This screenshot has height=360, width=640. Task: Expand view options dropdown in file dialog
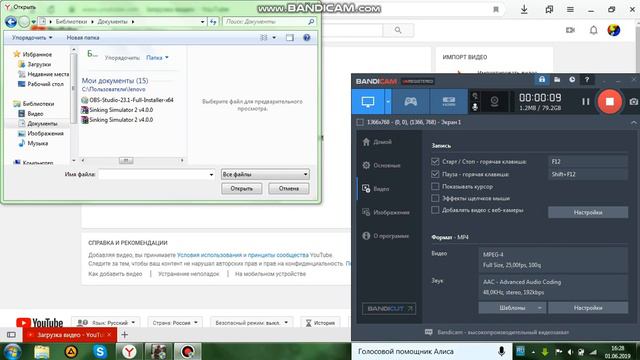274,38
